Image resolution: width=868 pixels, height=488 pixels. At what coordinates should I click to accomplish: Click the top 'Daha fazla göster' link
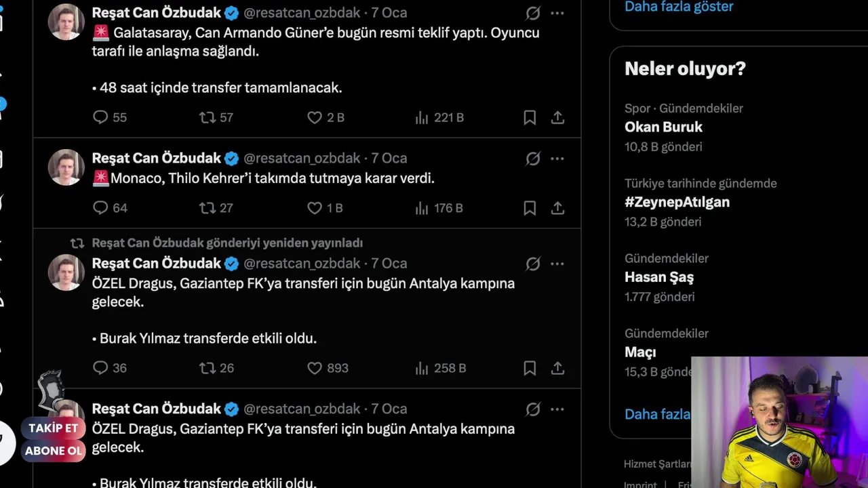679,7
